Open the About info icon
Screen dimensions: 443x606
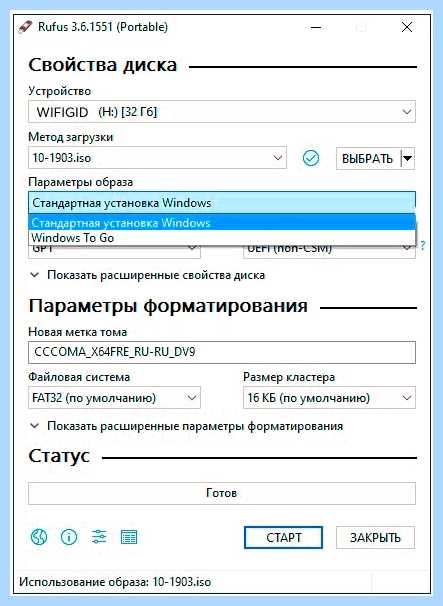(x=69, y=537)
